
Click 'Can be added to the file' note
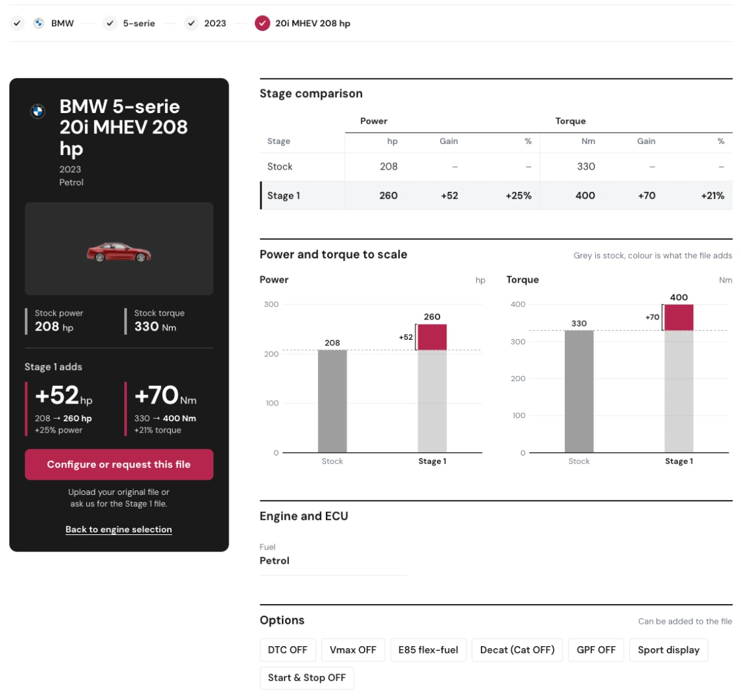click(x=685, y=621)
